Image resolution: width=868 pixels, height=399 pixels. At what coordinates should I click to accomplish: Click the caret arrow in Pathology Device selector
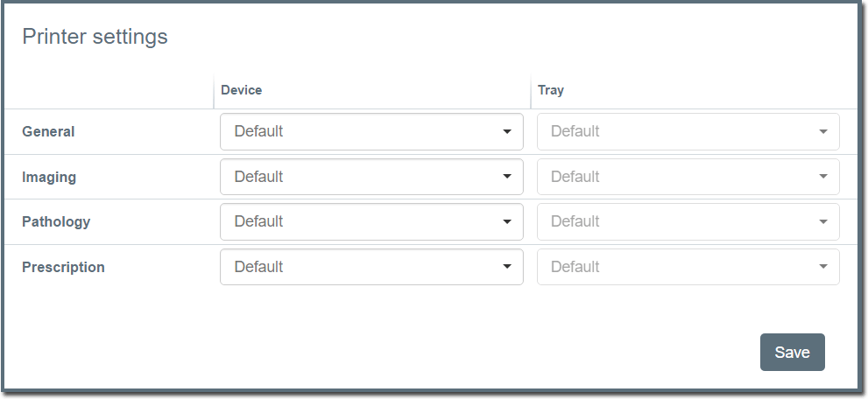point(507,222)
